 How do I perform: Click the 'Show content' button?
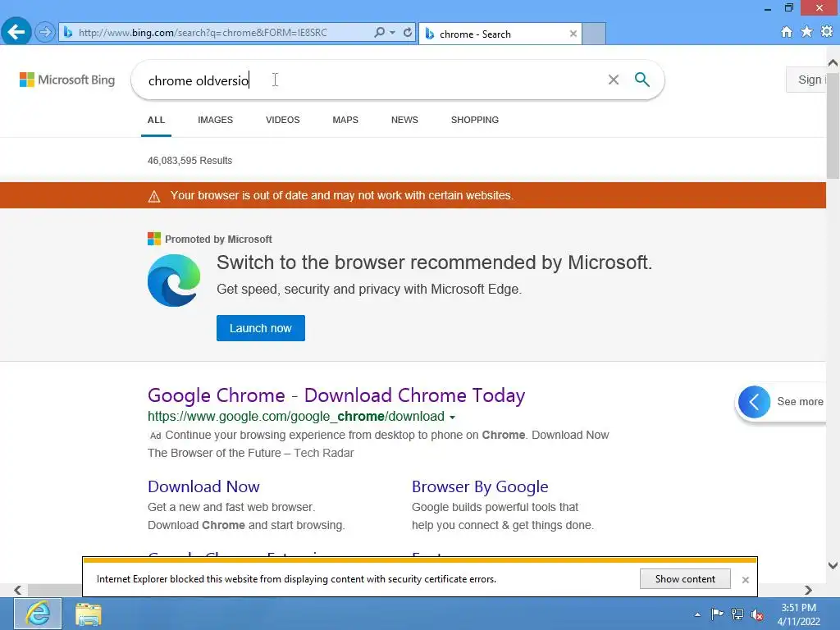pyautogui.click(x=685, y=579)
